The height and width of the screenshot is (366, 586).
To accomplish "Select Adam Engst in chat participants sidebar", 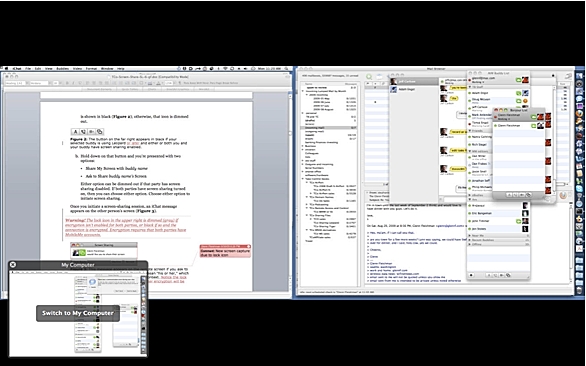I will 414,89.
